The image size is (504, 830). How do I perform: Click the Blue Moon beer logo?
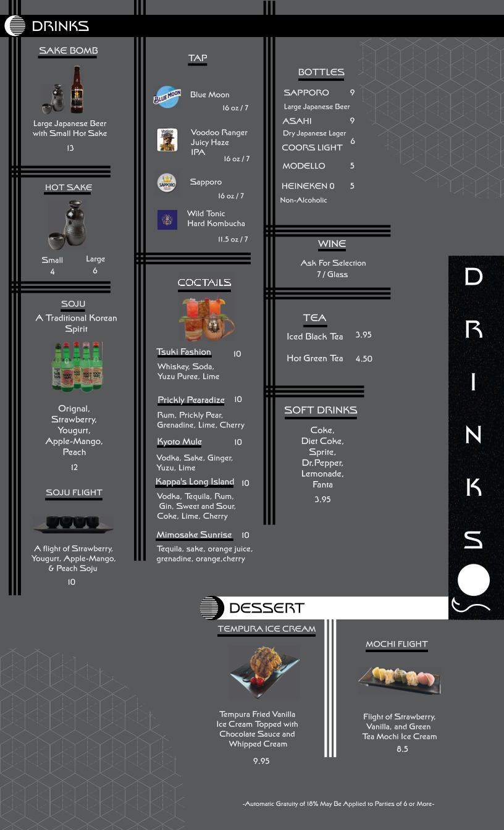pyautogui.click(x=167, y=97)
